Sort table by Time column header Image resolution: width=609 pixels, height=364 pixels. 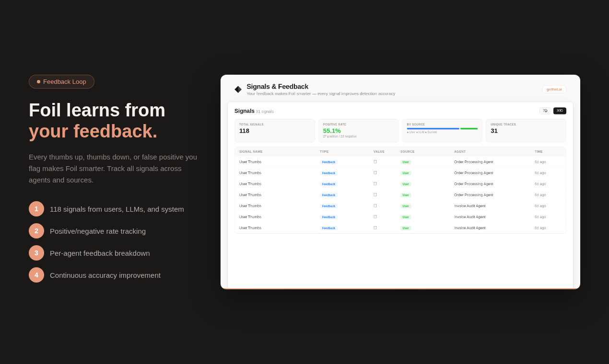click(539, 151)
